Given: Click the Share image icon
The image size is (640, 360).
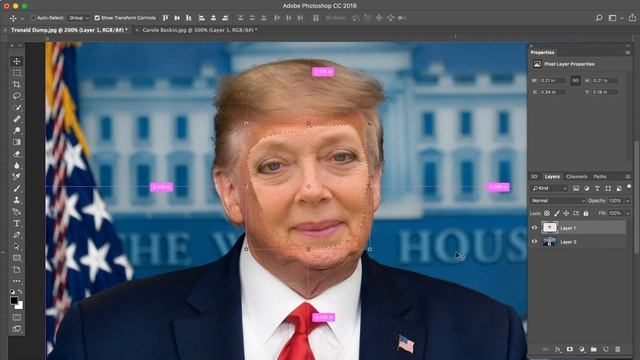Looking at the screenshot, I should (x=632, y=18).
